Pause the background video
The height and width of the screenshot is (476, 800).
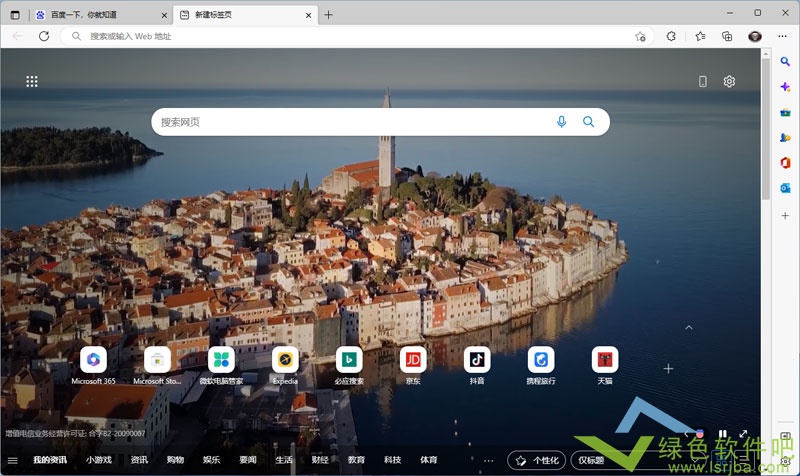click(722, 434)
